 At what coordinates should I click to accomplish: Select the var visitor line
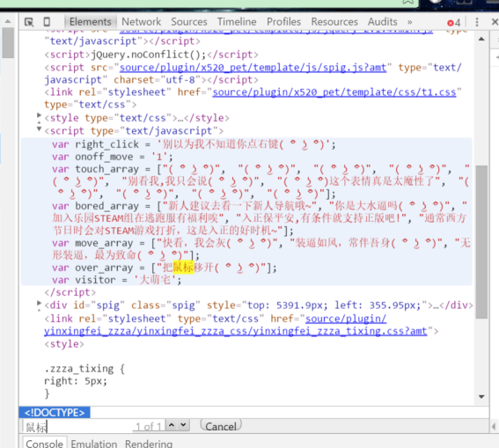click(x=117, y=280)
